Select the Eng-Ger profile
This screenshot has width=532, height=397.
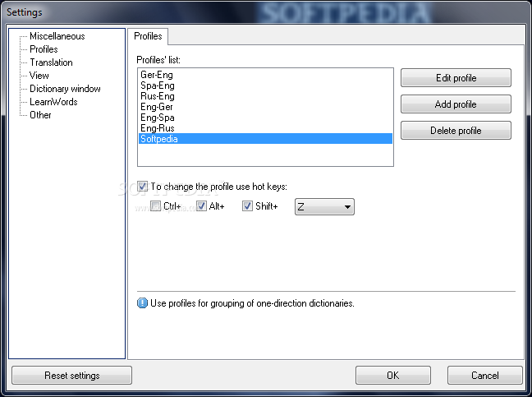265,107
